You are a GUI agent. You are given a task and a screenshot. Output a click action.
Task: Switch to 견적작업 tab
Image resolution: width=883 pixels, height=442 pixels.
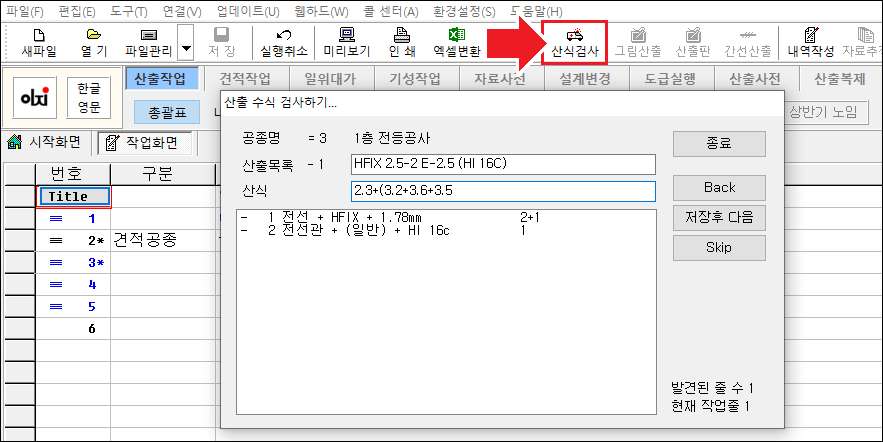pos(245,79)
